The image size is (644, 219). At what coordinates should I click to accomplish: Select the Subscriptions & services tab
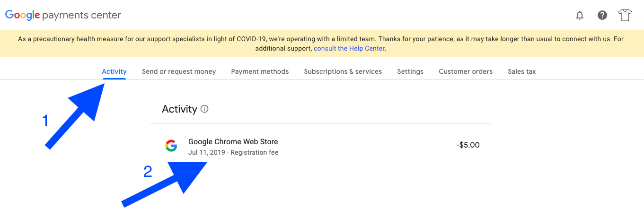pos(343,72)
